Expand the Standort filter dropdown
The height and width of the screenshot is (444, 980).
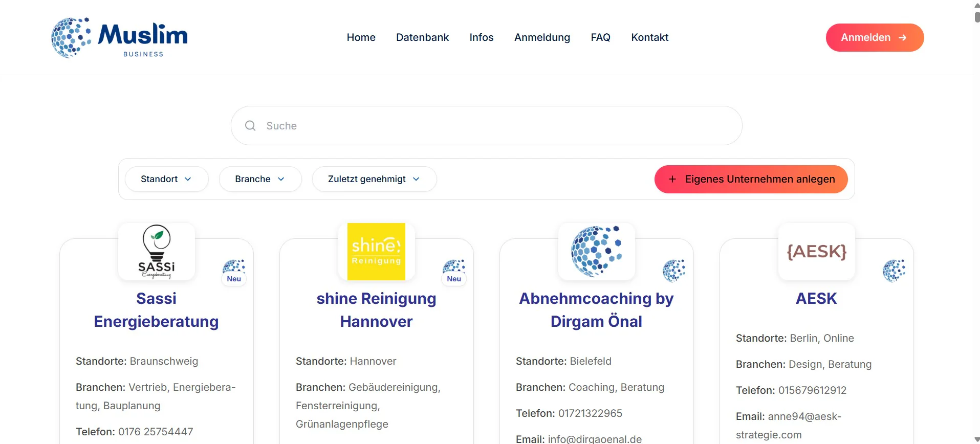(x=166, y=179)
